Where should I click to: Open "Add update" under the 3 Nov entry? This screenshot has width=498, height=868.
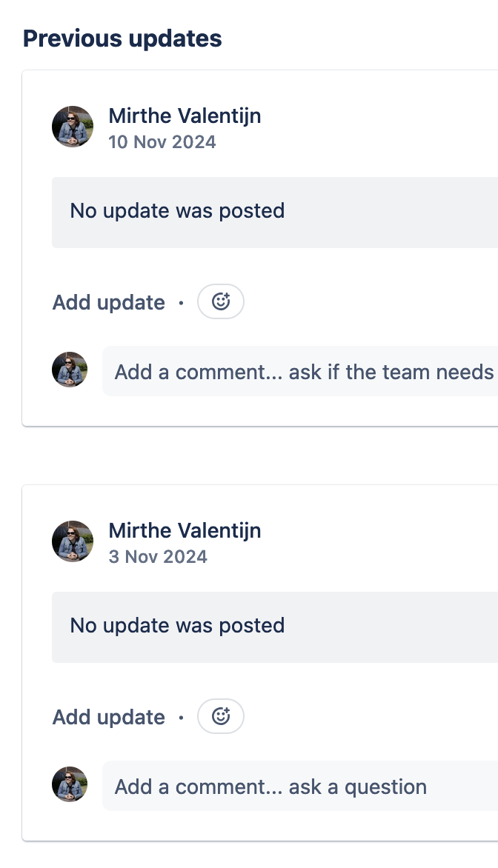coord(108,717)
